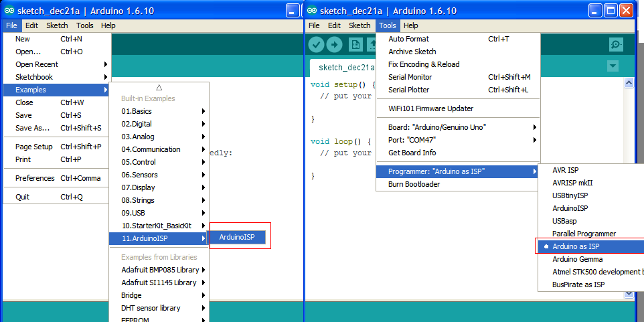Expand Adafruit BMP085 Library examples

click(159, 270)
